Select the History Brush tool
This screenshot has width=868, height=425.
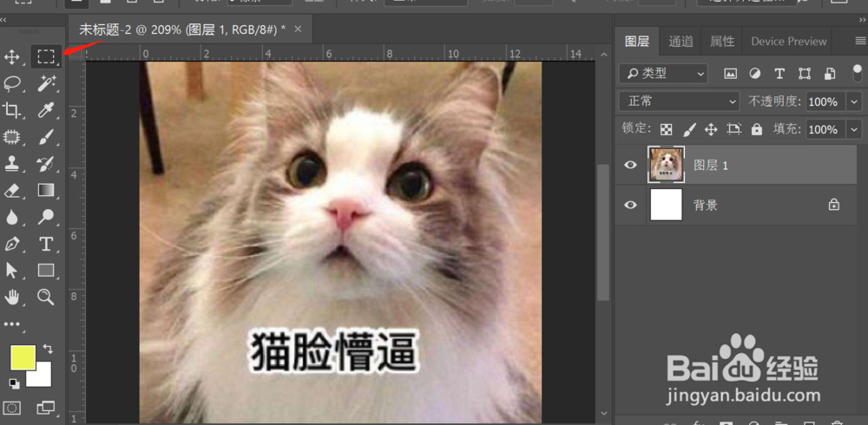click(x=46, y=163)
